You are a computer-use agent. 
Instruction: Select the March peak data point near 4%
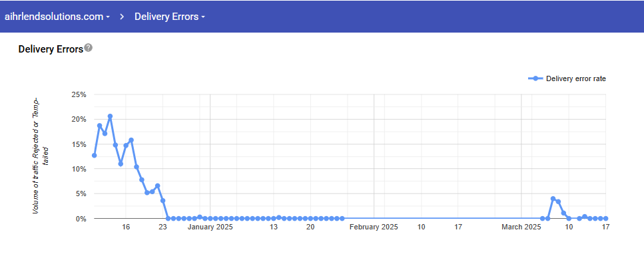[553, 199]
